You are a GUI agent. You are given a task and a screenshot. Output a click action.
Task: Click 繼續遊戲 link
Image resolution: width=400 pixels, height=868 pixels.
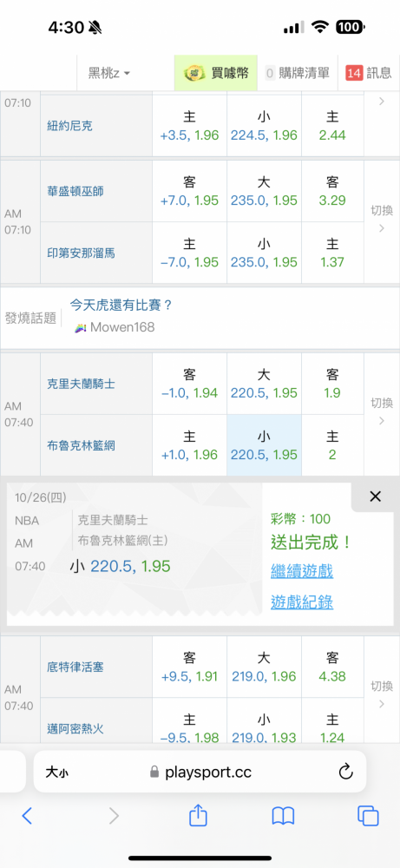[x=302, y=571]
